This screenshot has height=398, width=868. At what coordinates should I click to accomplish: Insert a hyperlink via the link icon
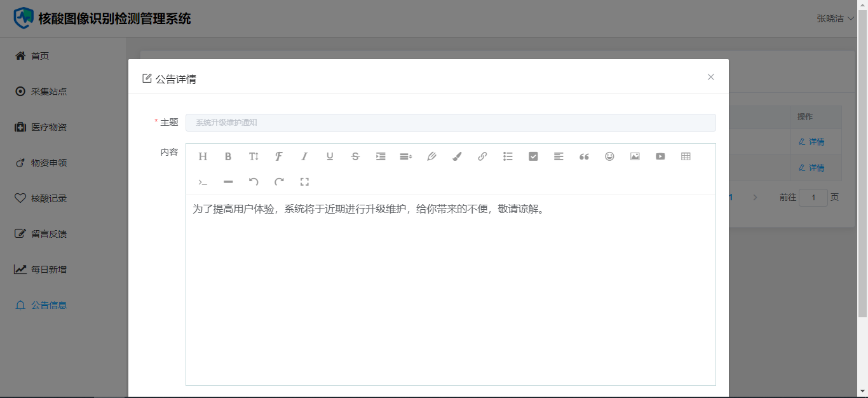pos(482,156)
